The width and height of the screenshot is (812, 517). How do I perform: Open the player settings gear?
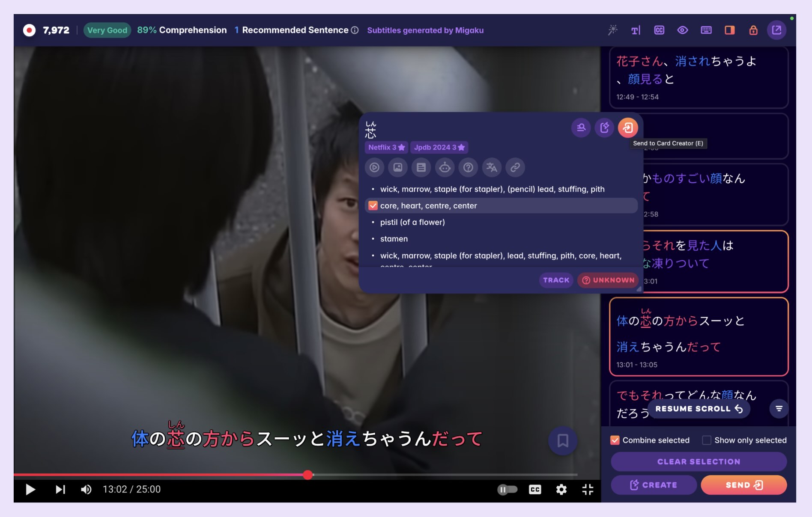coord(561,489)
